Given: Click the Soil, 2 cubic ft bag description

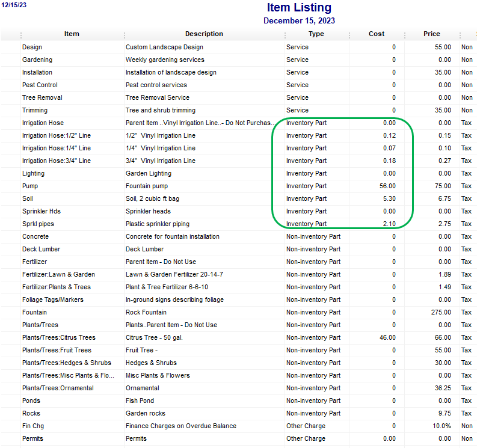Looking at the screenshot, I should coord(152,198).
